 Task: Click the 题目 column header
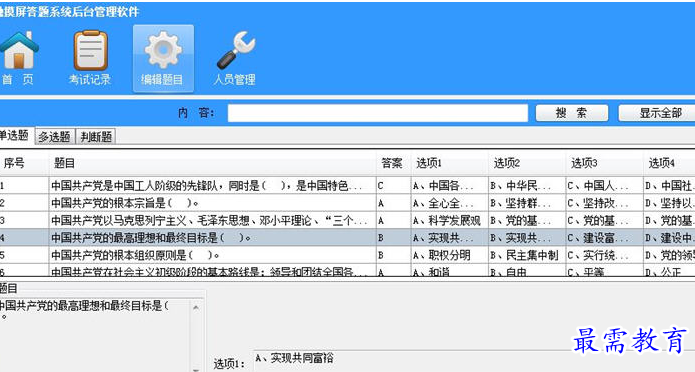213,163
